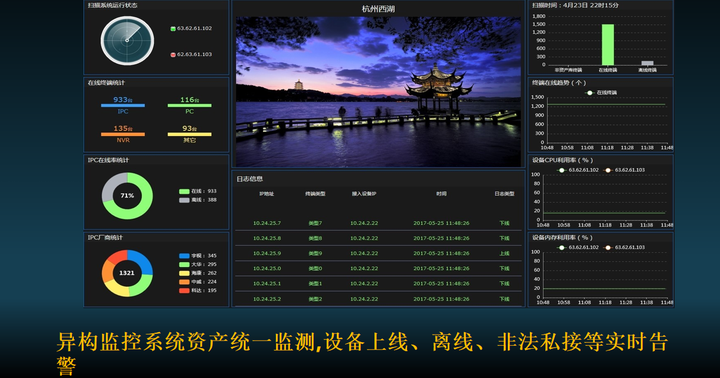Click the Hangzhou West Lake camera image

point(378,92)
